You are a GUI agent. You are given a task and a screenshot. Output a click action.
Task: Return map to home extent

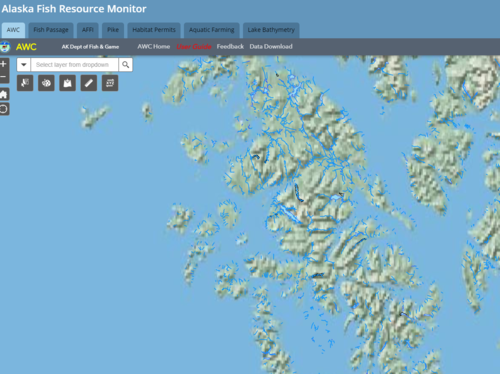tap(4, 94)
